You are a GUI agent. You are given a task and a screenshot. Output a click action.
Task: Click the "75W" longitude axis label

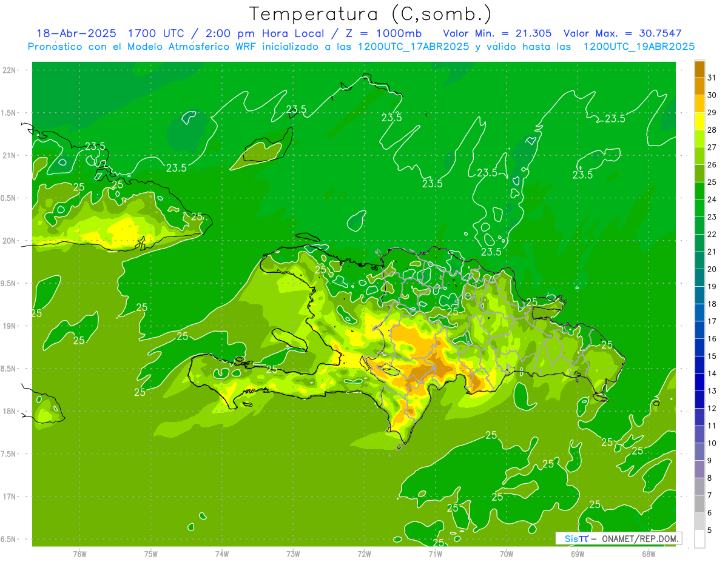click(x=151, y=554)
